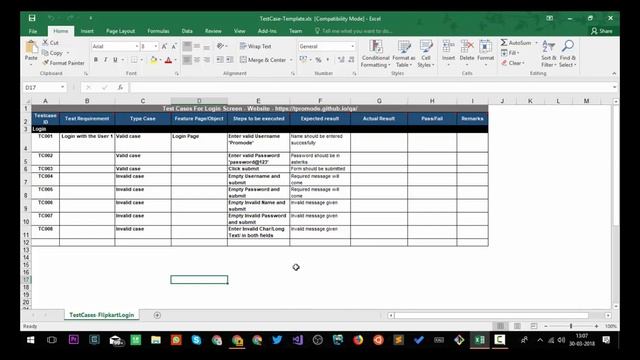Click the Paste clipboard icon

[x=31, y=47]
